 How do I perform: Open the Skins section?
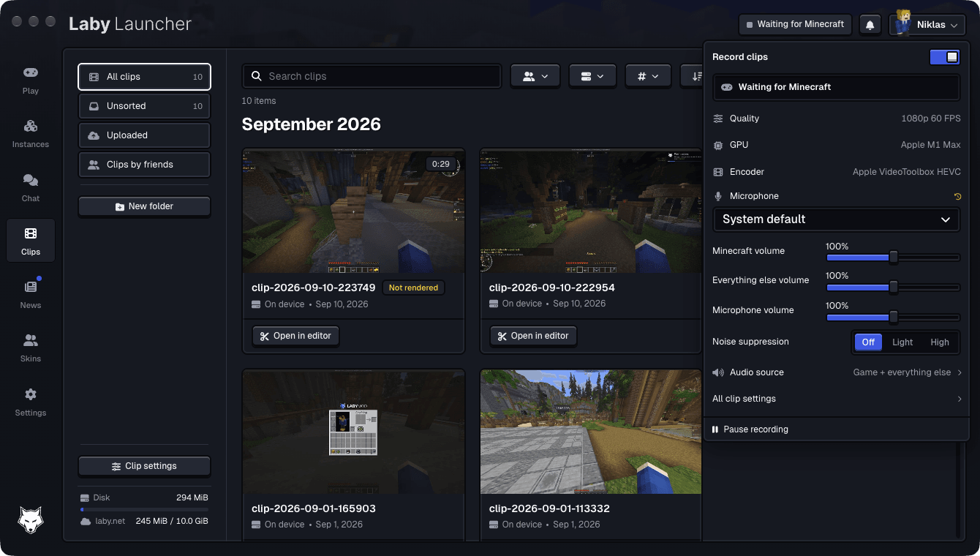coord(31,348)
